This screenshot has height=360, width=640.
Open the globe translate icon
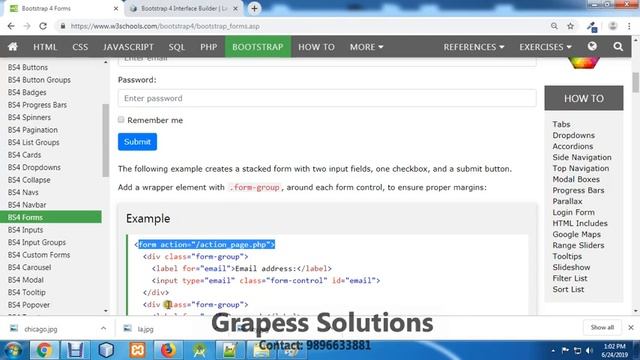[592, 47]
